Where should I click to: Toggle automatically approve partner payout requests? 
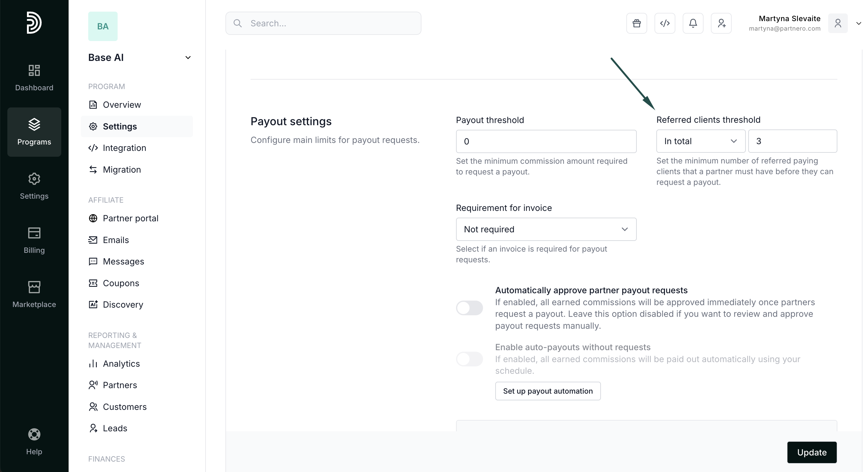click(x=469, y=308)
